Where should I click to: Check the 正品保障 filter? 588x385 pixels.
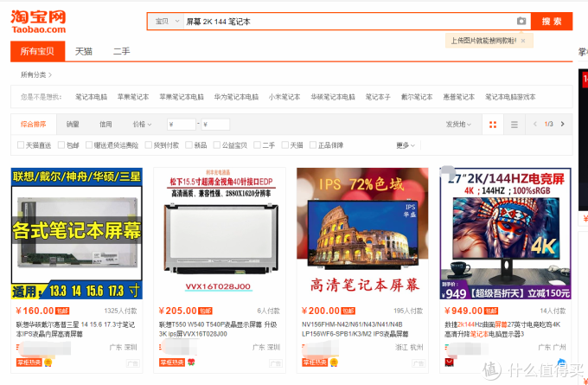313,144
